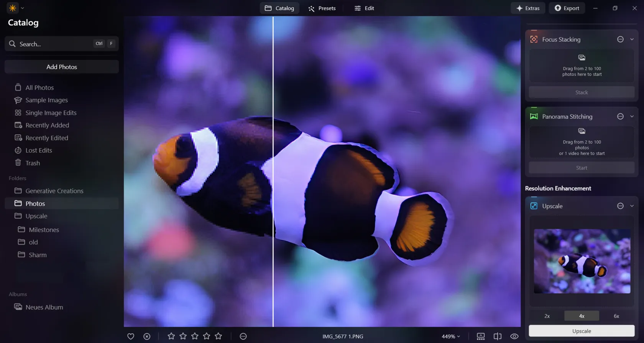Image resolution: width=644 pixels, height=343 pixels.
Task: Click the Luminar logo icon
Action: tap(13, 8)
